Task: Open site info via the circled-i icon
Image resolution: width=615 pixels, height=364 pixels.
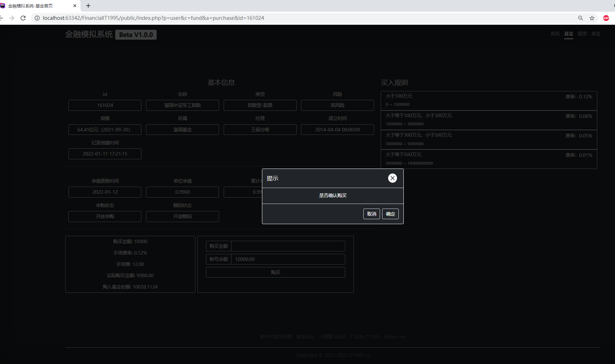Action: point(37,18)
